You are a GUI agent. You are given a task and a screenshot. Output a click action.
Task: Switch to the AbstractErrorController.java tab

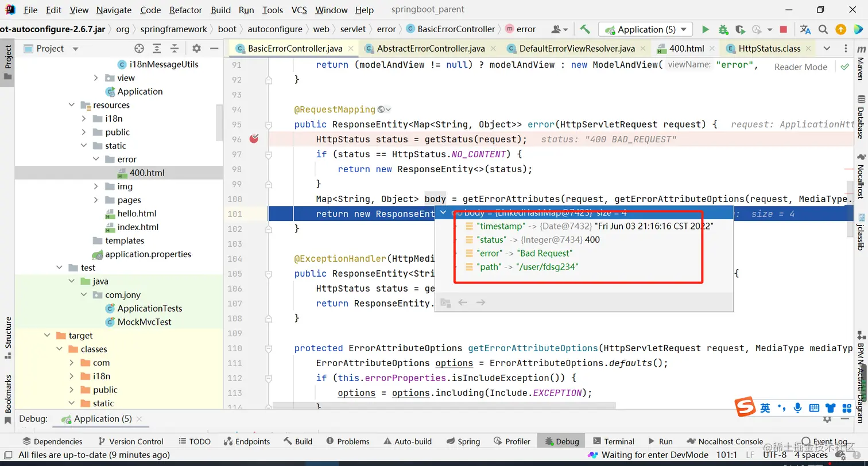click(431, 48)
